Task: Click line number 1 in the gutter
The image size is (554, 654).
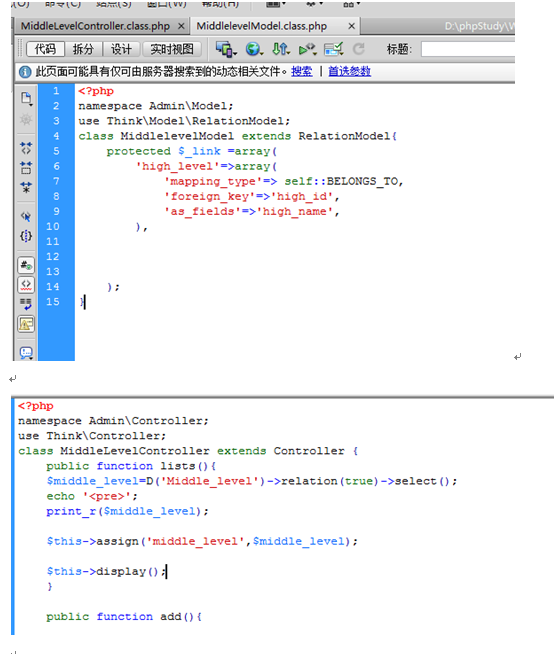Action: [56, 91]
